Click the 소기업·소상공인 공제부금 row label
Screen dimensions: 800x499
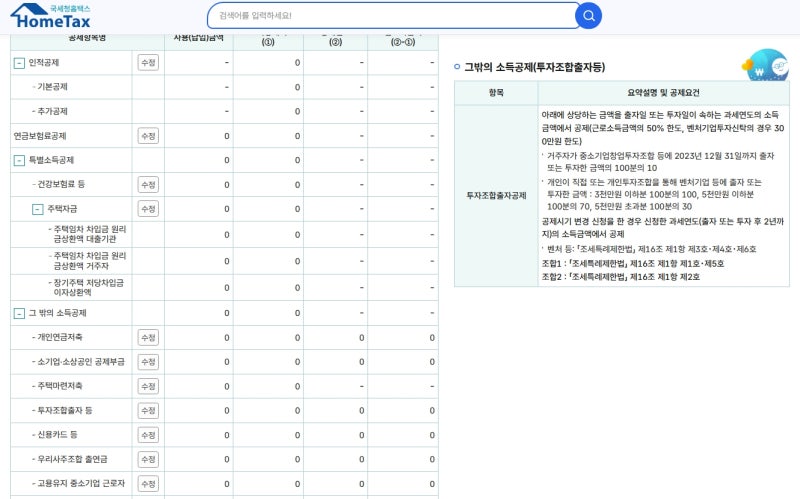[81, 362]
